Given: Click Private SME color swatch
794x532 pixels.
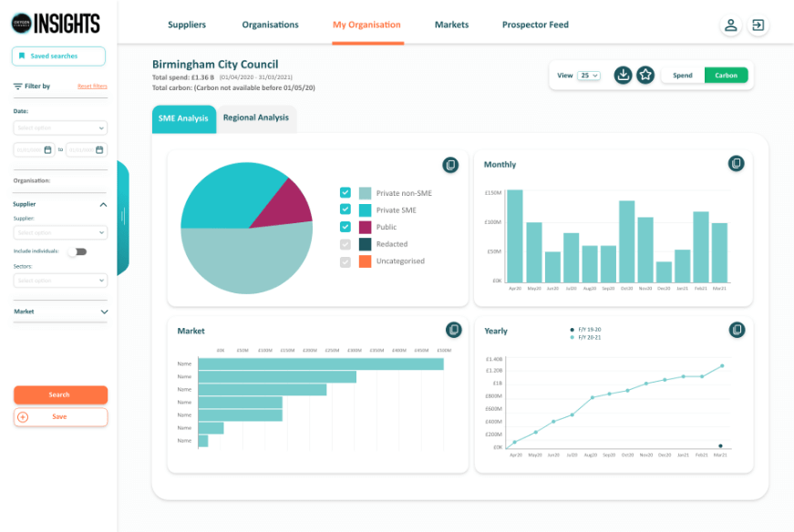Looking at the screenshot, I should click(x=366, y=210).
